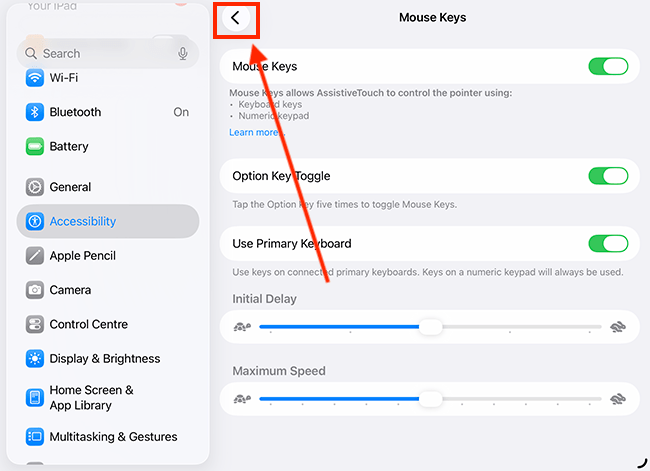Tap the microphone dictation icon

point(183,54)
